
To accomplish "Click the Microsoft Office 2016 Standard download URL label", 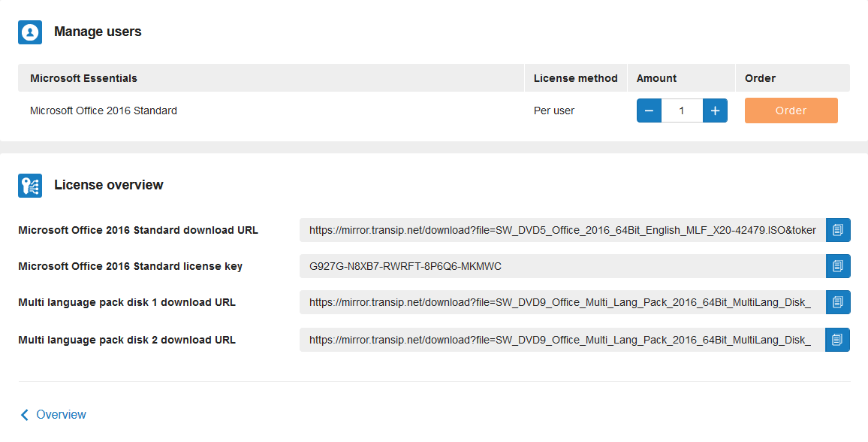I will [x=138, y=231].
